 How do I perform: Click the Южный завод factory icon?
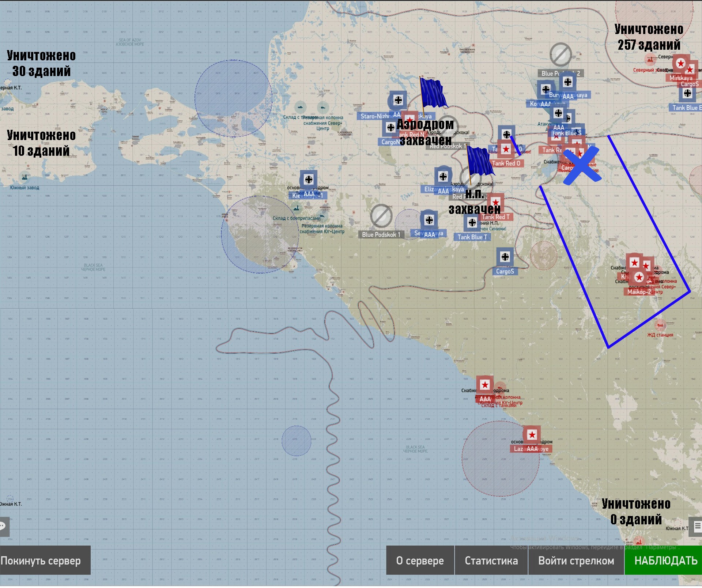(x=24, y=178)
